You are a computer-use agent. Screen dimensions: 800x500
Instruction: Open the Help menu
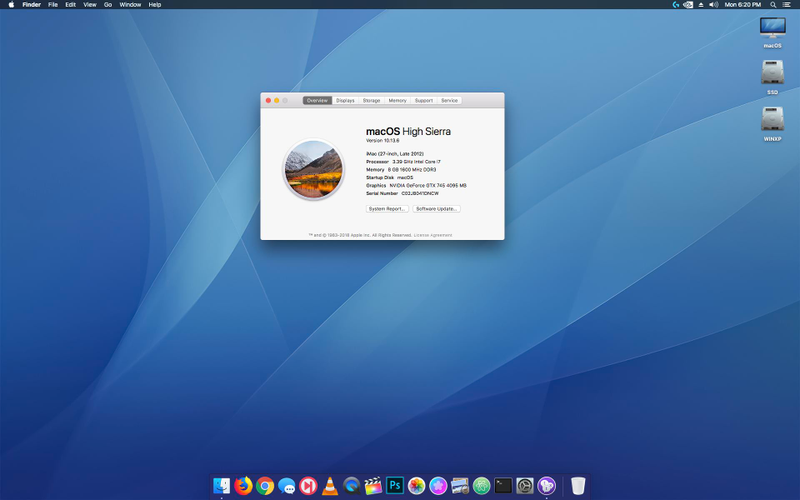(155, 5)
